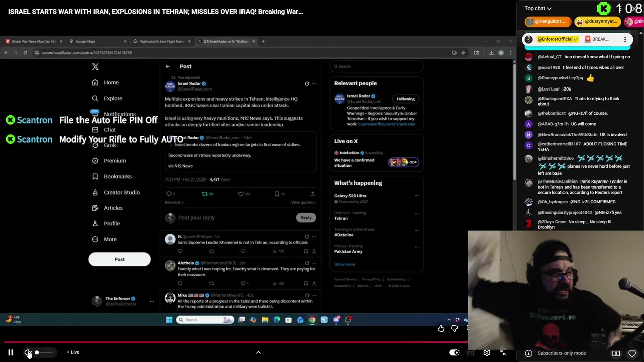Open Creator Studio in X sidebar
644x362 pixels.
coord(116,192)
